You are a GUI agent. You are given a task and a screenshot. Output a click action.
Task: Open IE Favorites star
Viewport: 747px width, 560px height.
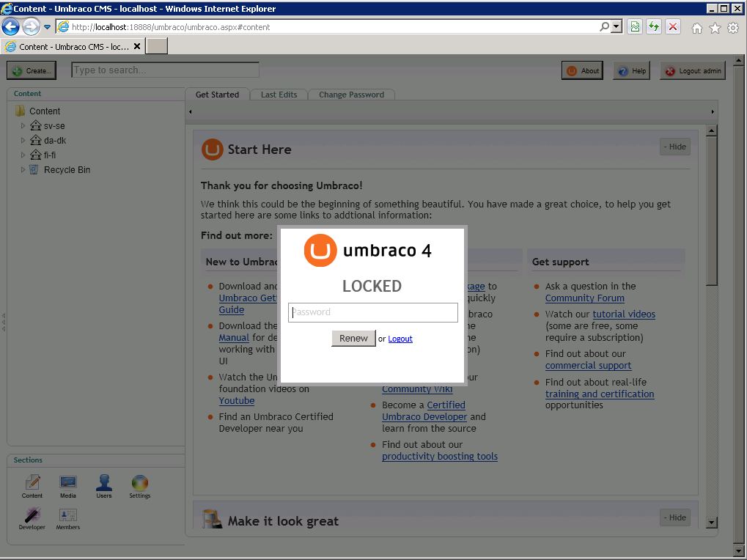(x=715, y=28)
